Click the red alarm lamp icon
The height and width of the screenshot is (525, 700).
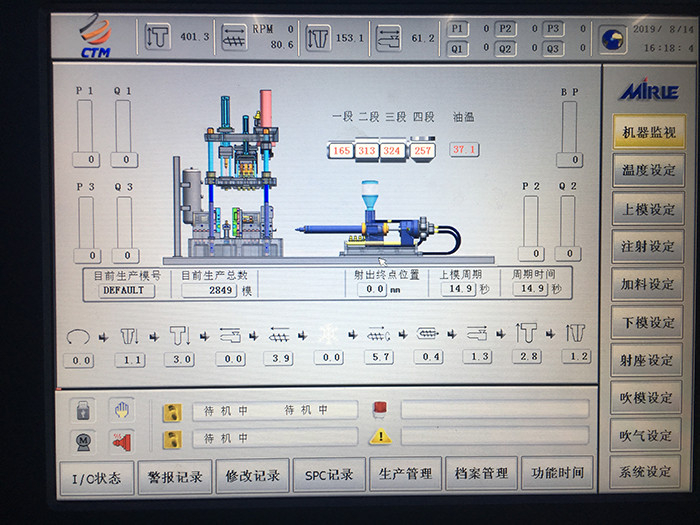pos(380,409)
